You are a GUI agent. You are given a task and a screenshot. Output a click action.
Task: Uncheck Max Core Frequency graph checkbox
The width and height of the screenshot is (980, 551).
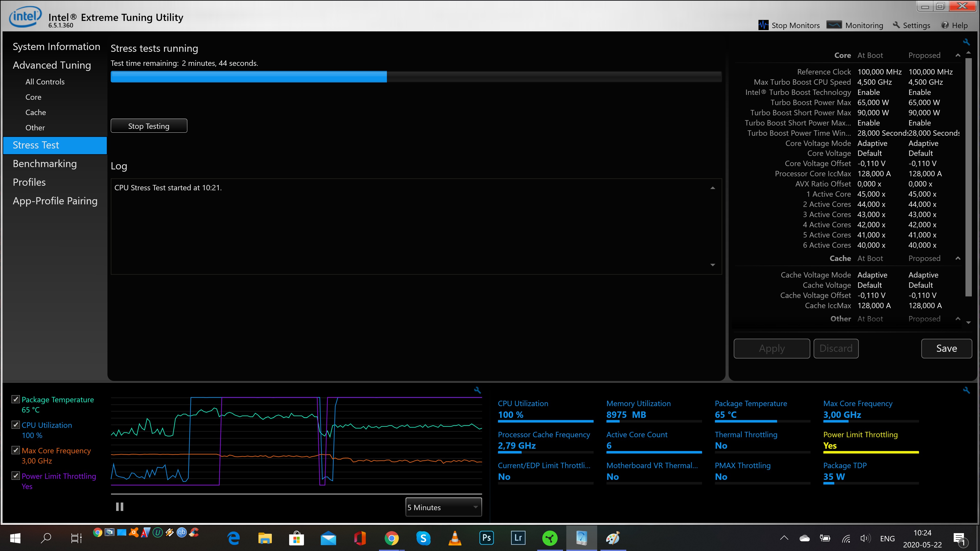point(16,450)
